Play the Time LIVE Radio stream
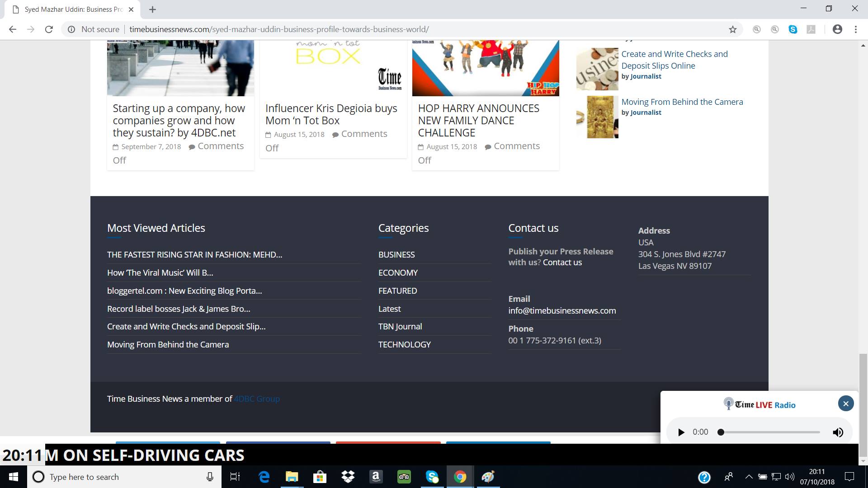Image resolution: width=868 pixels, height=488 pixels. (x=681, y=432)
